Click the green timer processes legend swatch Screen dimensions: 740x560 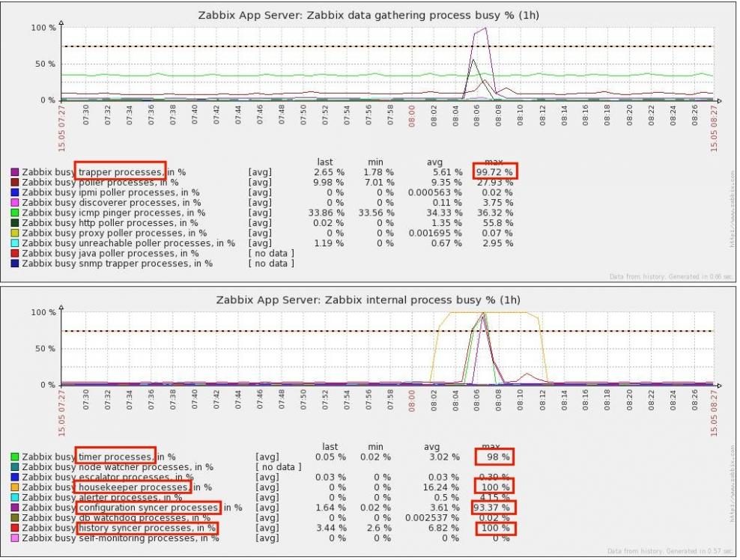coord(15,457)
